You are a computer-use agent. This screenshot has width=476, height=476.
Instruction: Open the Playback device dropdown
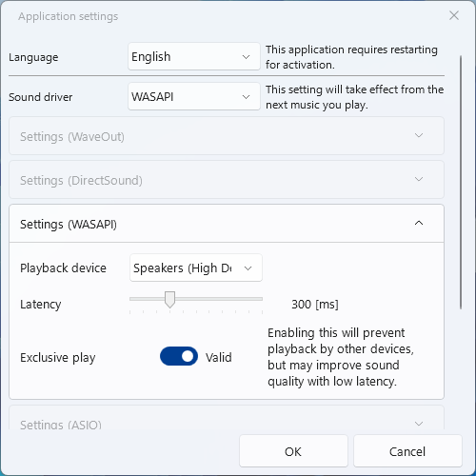(x=196, y=268)
